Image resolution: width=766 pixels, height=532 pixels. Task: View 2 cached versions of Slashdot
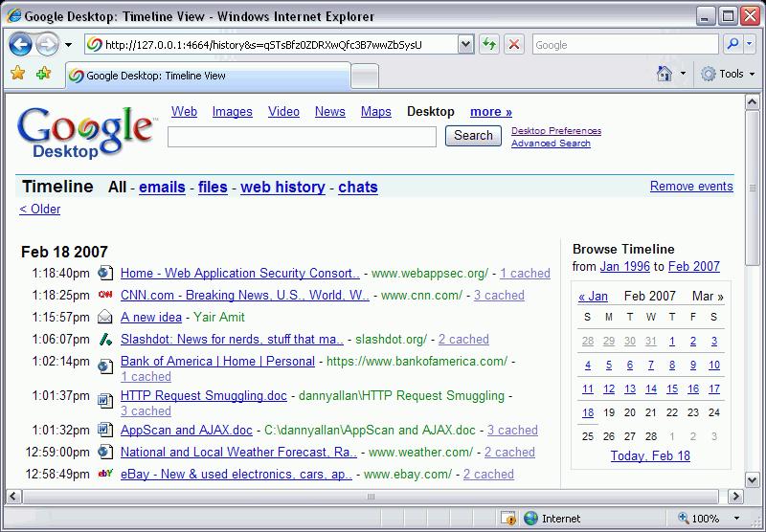pyautogui.click(x=463, y=339)
